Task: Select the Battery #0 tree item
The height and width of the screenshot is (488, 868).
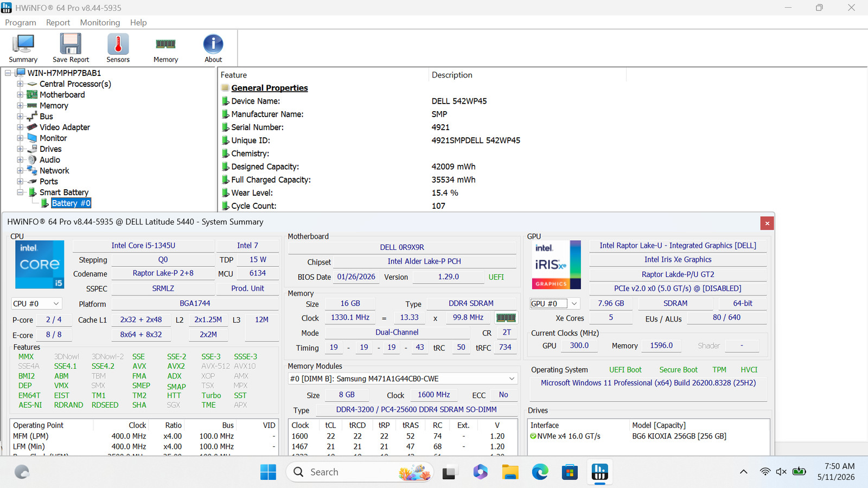Action: [x=71, y=203]
